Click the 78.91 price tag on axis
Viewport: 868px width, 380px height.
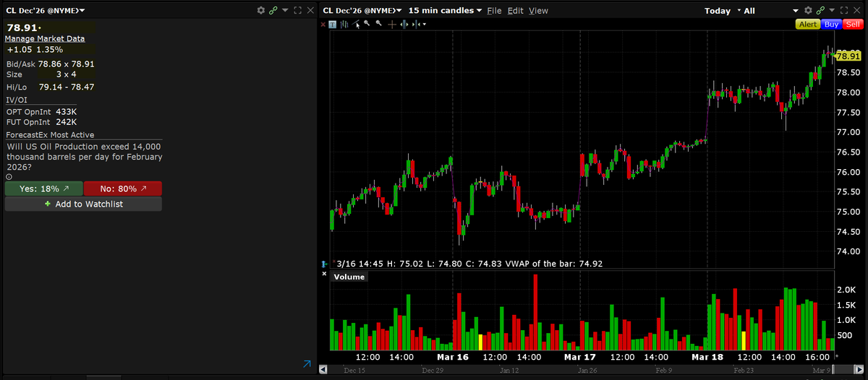tap(848, 56)
